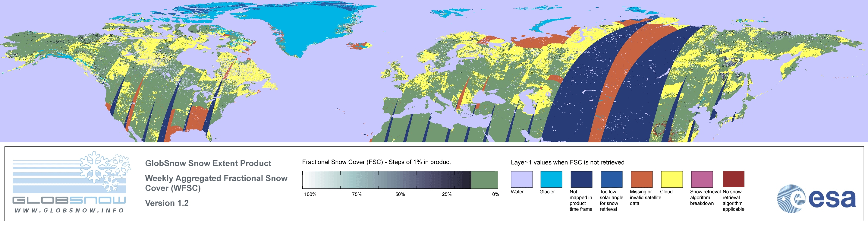Click the 50% scale label
The width and height of the screenshot is (868, 225).
400,194
